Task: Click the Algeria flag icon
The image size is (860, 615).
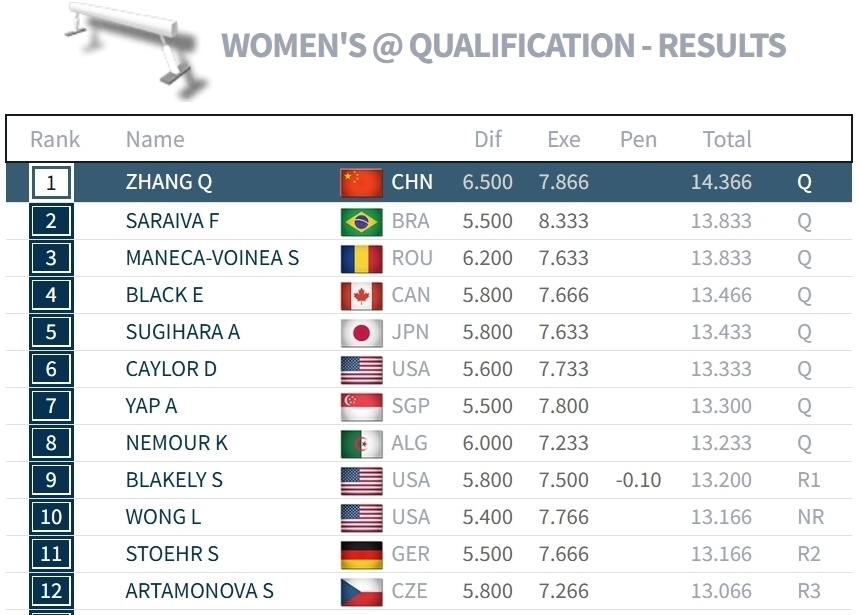Action: (x=361, y=443)
